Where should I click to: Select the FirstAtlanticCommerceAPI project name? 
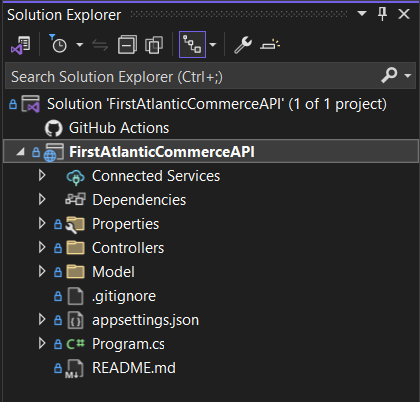(162, 152)
